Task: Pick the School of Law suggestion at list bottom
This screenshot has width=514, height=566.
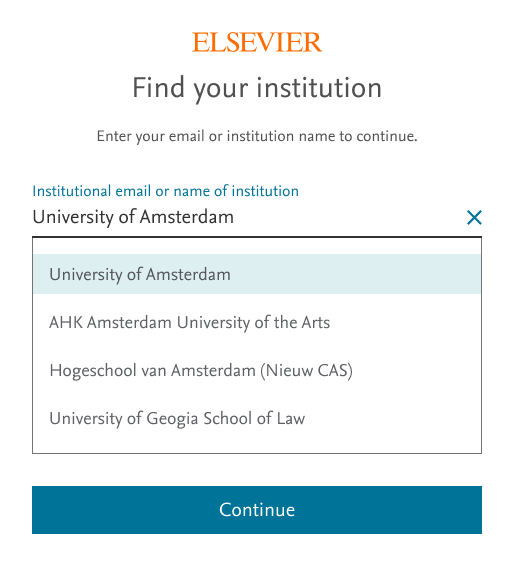Action: [x=257, y=418]
